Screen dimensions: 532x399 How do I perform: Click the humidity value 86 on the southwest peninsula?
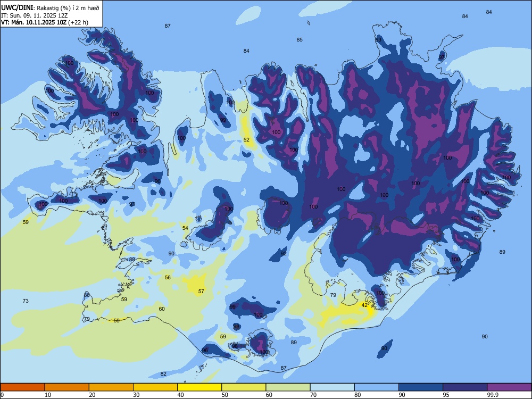(87, 295)
